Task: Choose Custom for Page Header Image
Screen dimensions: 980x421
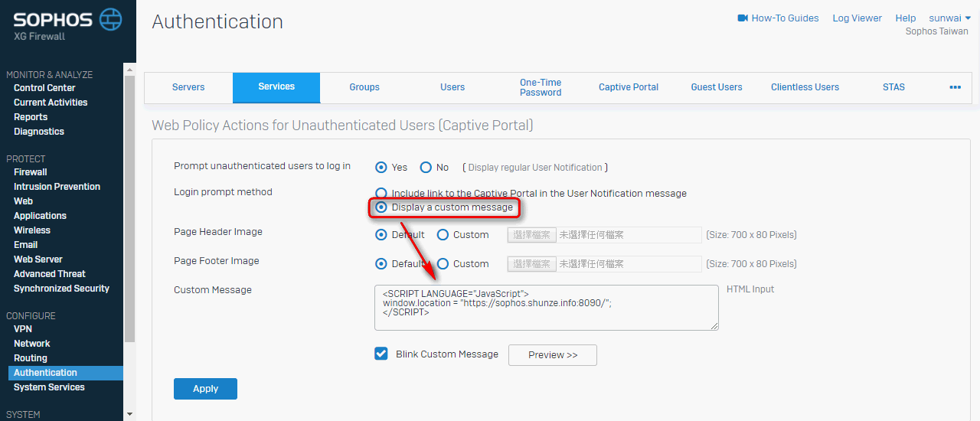Action: click(443, 235)
